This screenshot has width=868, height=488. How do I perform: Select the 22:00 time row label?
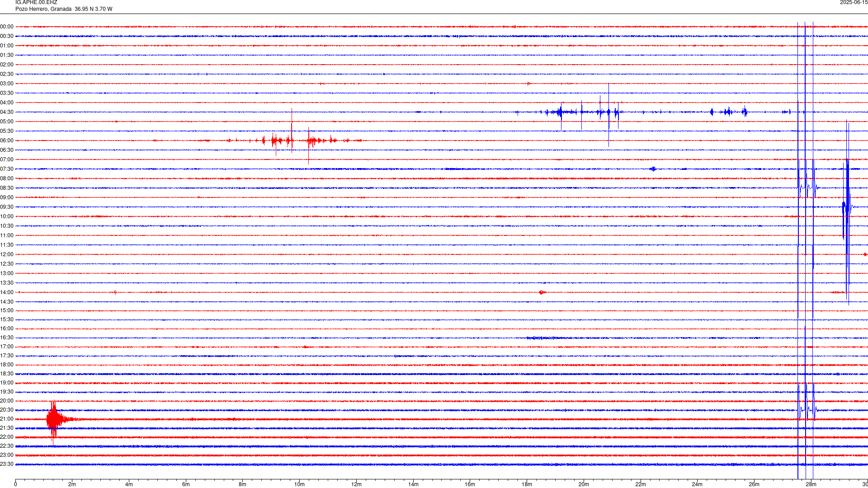(x=7, y=437)
